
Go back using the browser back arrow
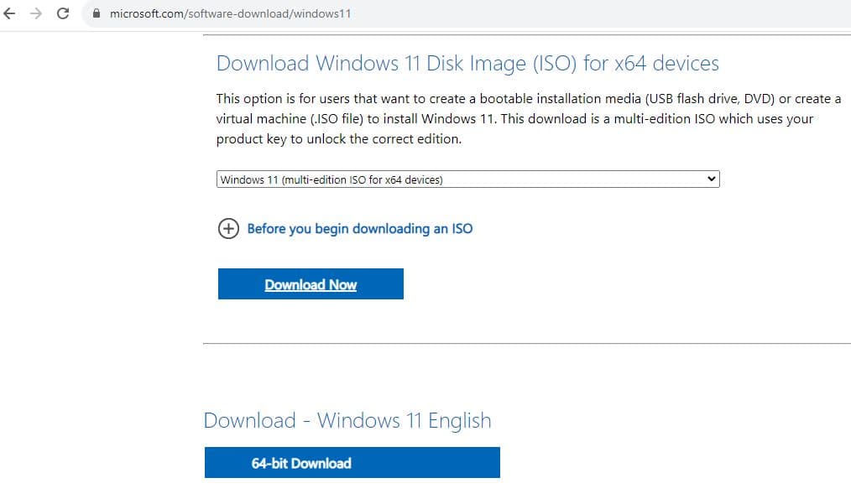[x=10, y=14]
